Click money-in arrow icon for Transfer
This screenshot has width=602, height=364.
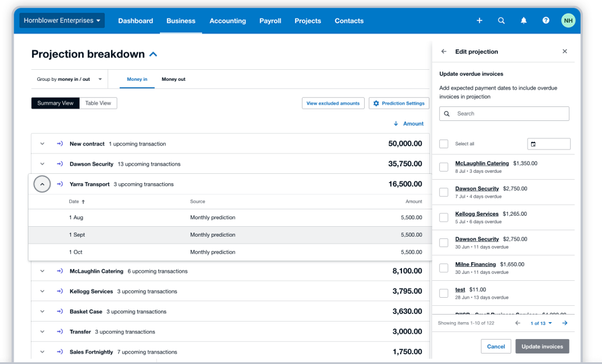click(60, 332)
